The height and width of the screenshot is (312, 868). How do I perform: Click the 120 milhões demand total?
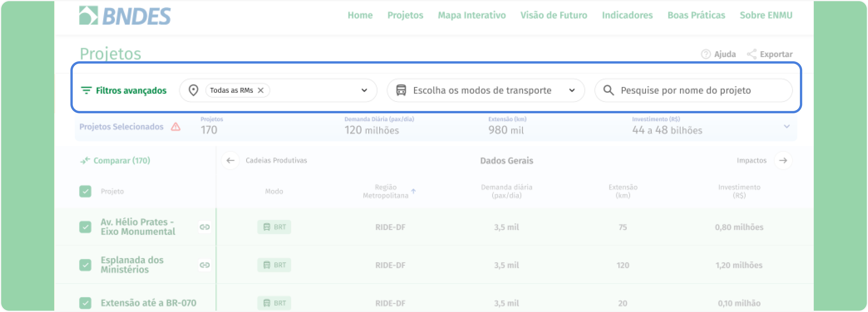tap(372, 130)
